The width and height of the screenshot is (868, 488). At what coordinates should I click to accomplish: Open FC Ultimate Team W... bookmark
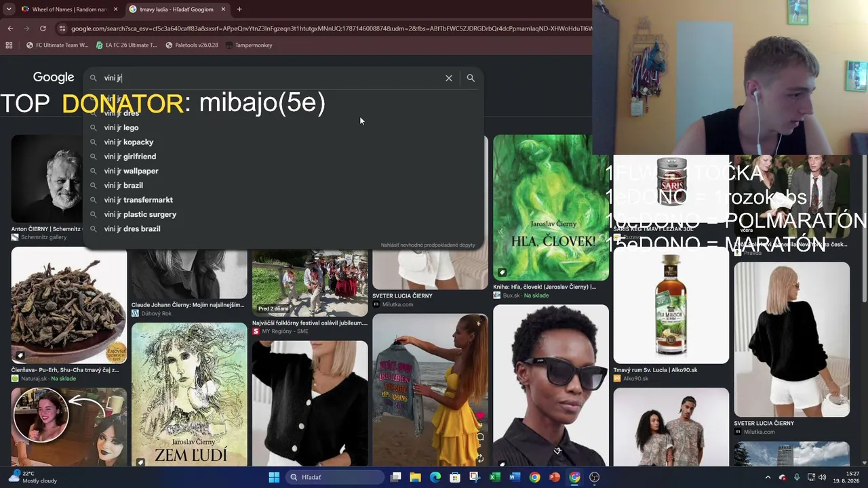click(57, 45)
